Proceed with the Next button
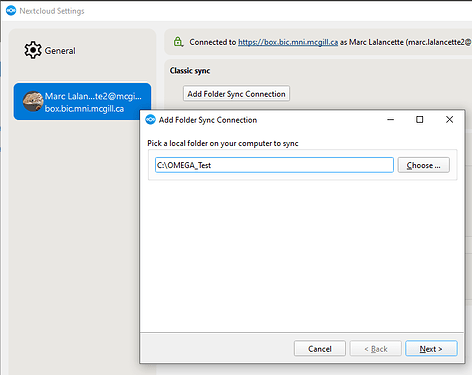Screen dimensions: 472x375 point(431,349)
